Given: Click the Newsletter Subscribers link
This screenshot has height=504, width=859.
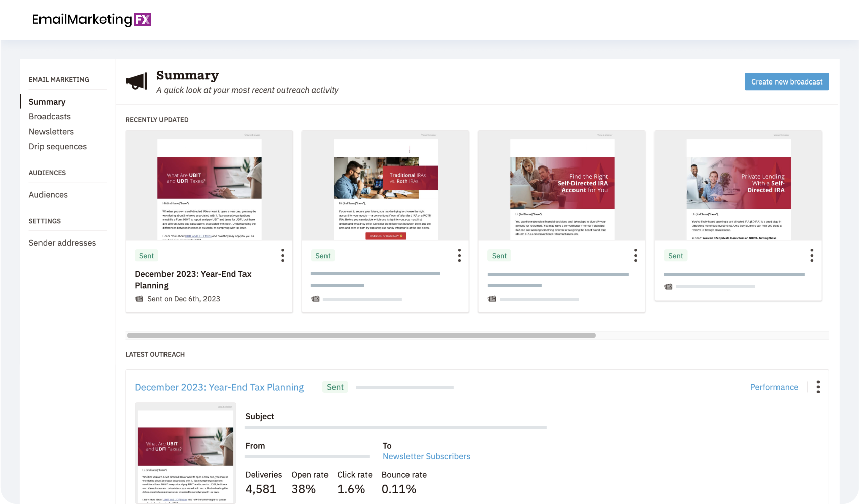Looking at the screenshot, I should [426, 456].
